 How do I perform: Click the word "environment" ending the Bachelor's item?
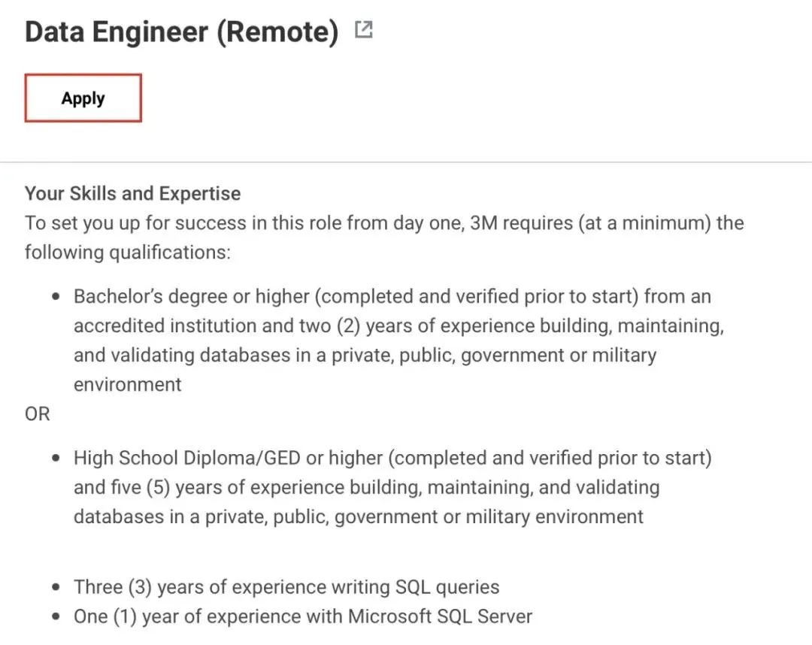[127, 384]
